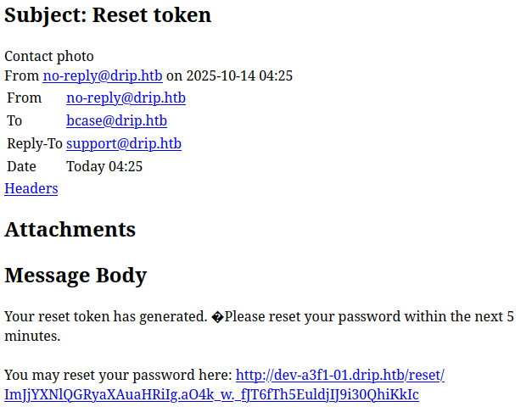
Task: Click the "2025-10-14 04:25" timestamp text
Action: pos(239,75)
